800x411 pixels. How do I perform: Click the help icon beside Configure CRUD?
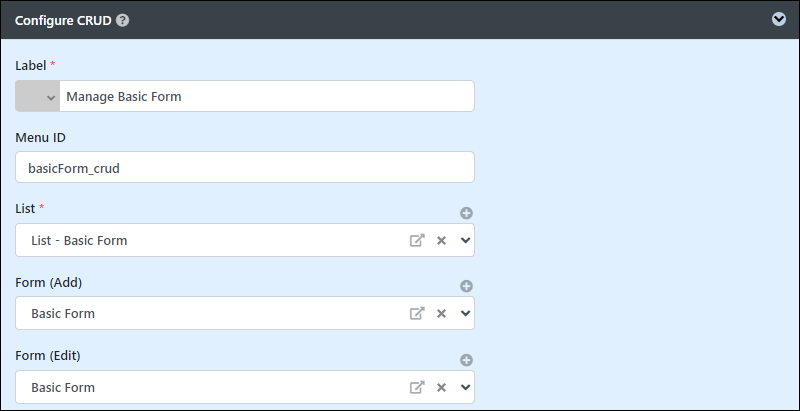pos(122,20)
